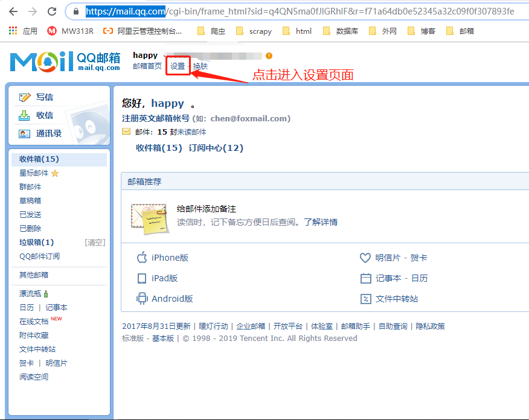Open the 爬虫 bookmark folder
This screenshot has width=529, height=420.
(211, 31)
